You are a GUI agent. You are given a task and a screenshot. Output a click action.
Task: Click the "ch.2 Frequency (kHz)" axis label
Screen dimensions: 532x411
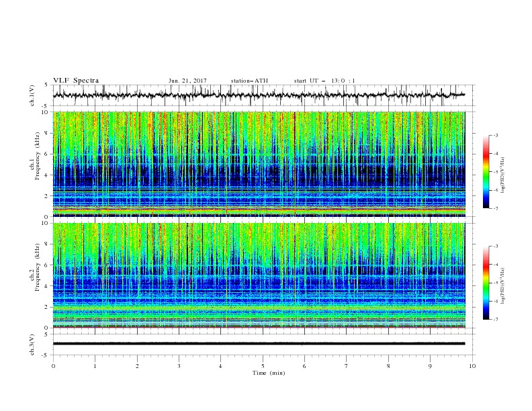click(x=35, y=266)
